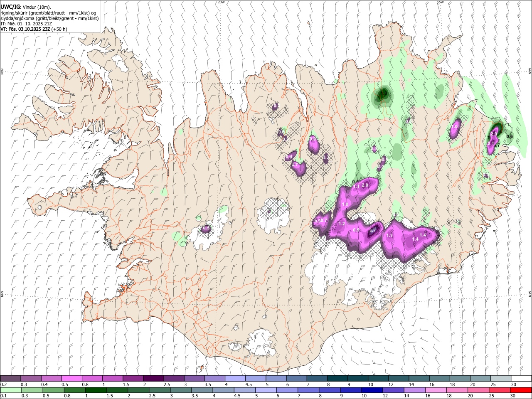Select the '0.3' label on the upper scale
The width and height of the screenshot is (532, 399).
pos(24,384)
